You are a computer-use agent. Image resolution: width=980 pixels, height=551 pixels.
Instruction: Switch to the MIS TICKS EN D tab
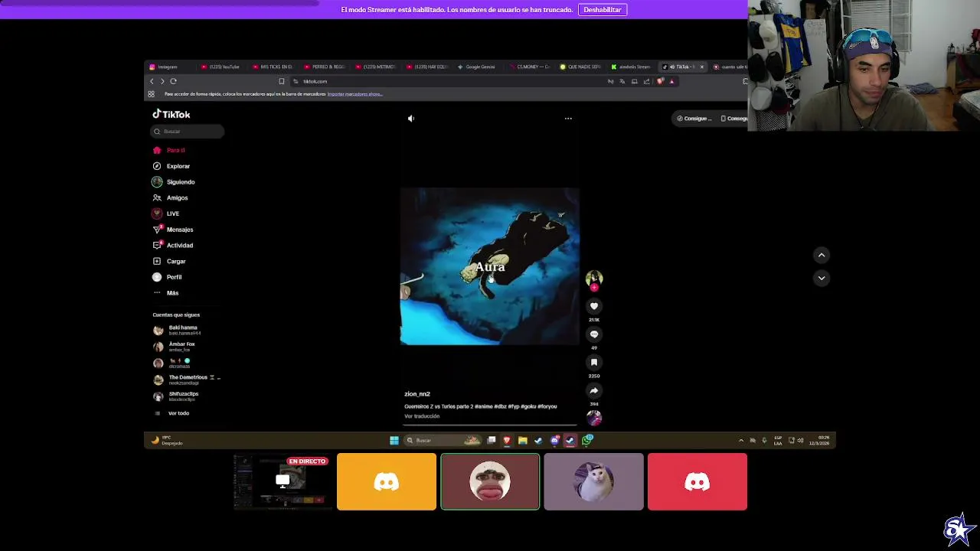click(273, 67)
